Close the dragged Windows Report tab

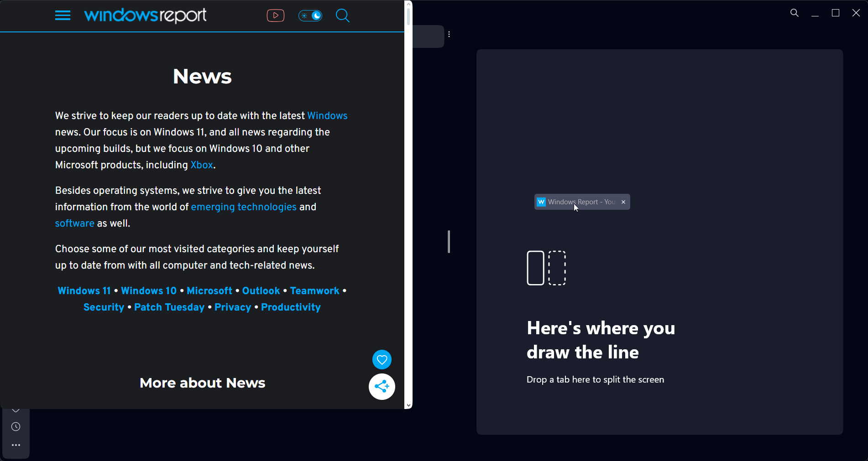[623, 202]
